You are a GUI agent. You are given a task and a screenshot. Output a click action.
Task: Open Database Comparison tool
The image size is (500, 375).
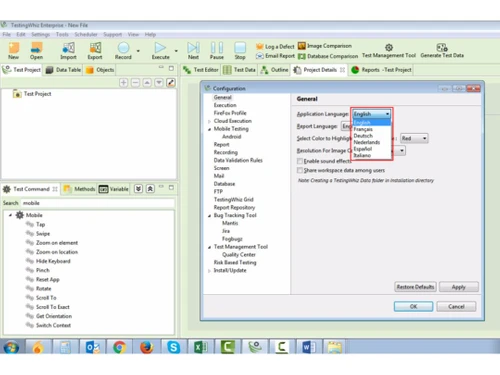point(328,56)
